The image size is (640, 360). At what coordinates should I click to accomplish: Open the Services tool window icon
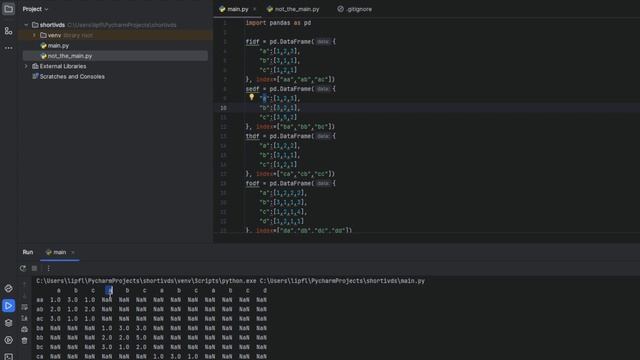(9, 340)
